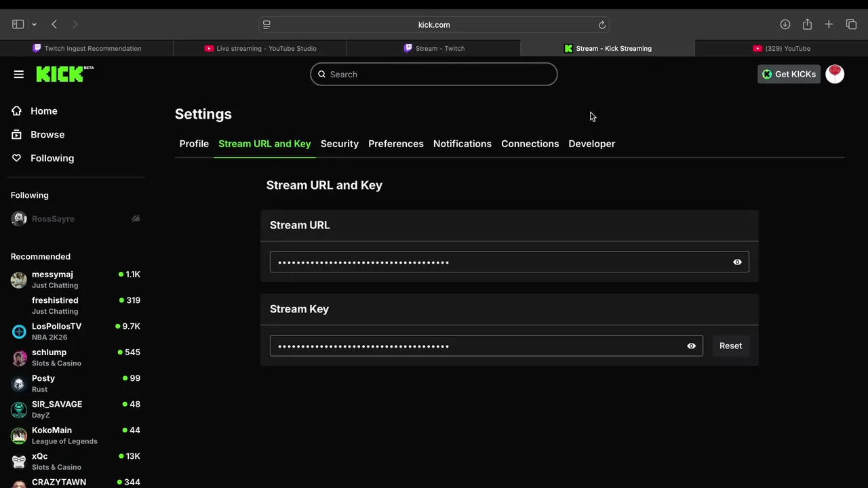Open the Profile settings tab
Screen dimensions: 868x488
click(x=194, y=144)
